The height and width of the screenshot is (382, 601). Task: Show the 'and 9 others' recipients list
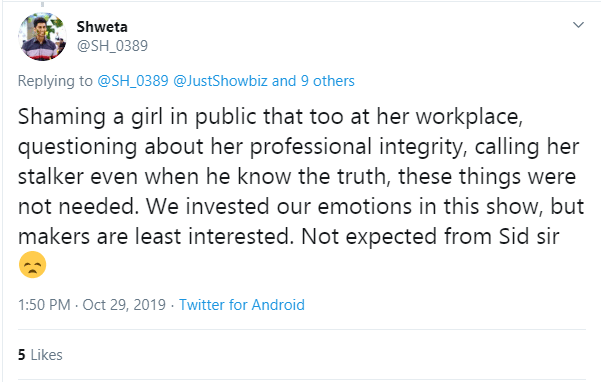point(313,81)
